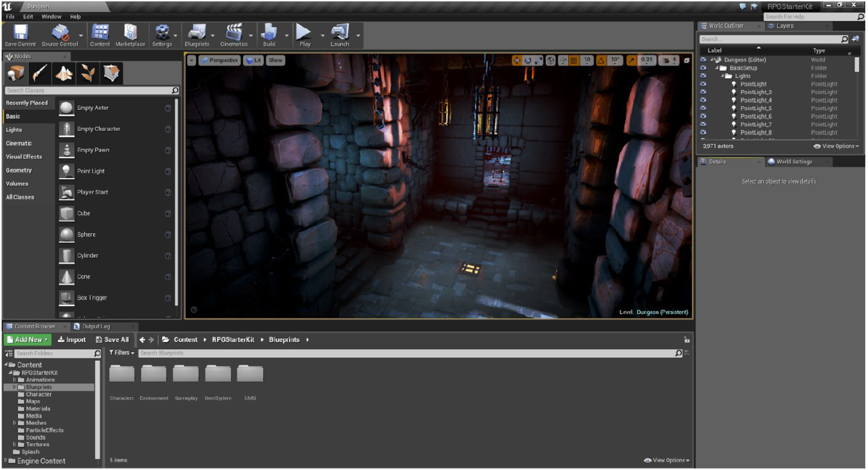Screen dimensions: 868x470
Task: Select the Foliage mode icon
Action: pyautogui.click(x=88, y=73)
